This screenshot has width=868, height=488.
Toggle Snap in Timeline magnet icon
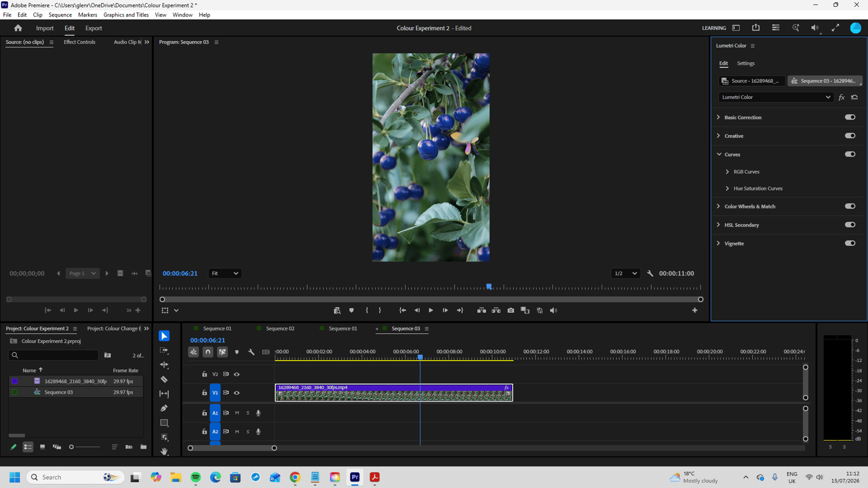pyautogui.click(x=208, y=352)
